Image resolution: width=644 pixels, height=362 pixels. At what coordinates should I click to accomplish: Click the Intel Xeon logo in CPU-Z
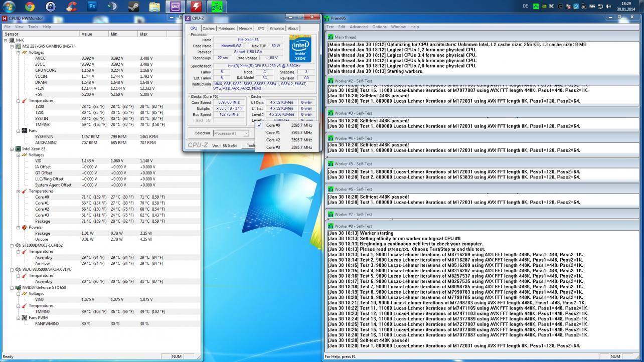300,49
